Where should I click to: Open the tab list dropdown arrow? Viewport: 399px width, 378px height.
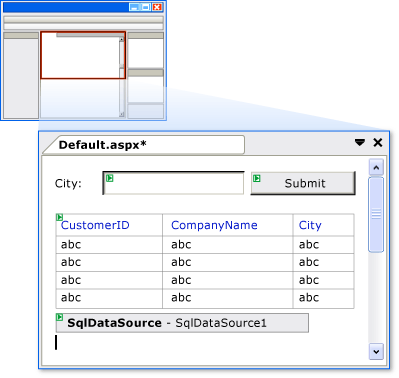[360, 143]
